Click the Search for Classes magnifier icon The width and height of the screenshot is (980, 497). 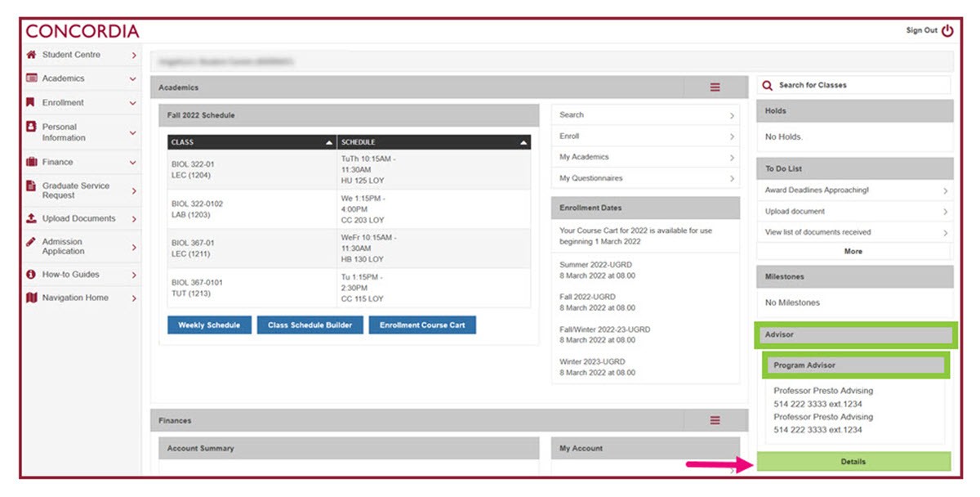coord(766,84)
